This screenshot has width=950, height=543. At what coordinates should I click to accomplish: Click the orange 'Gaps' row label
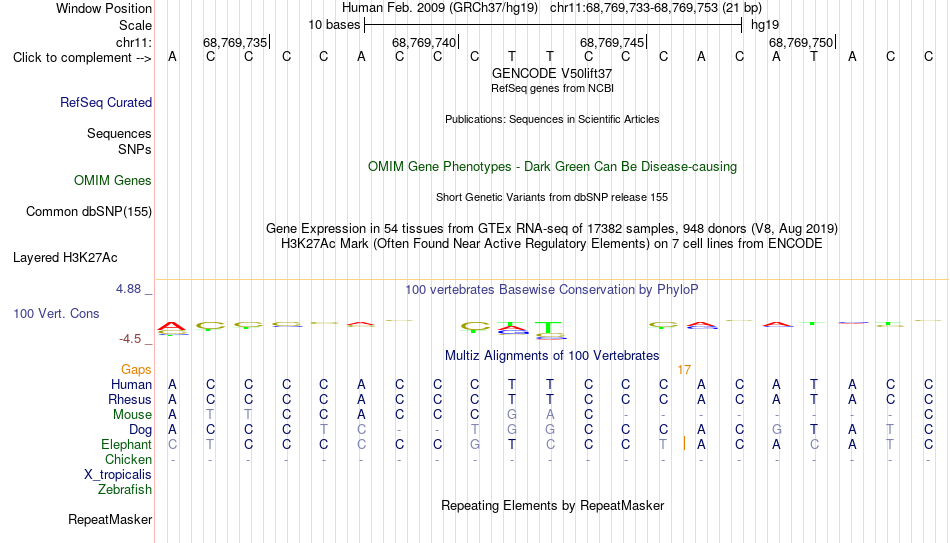pos(136,370)
